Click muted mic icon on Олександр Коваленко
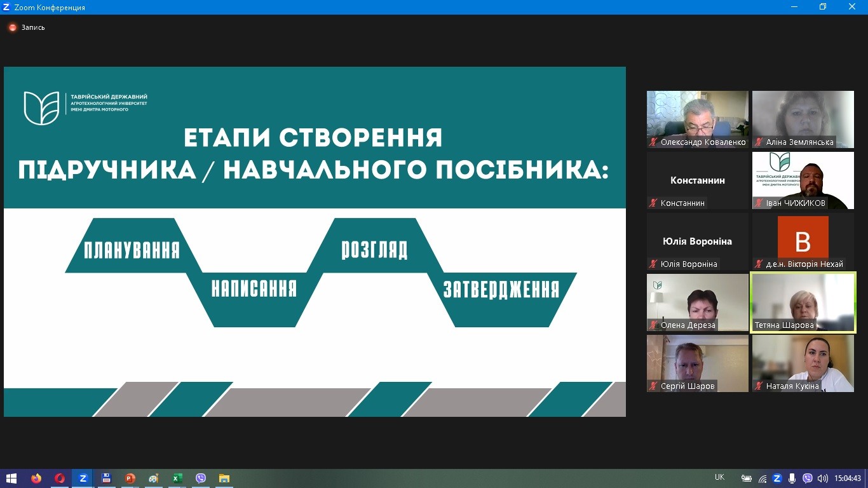Viewport: 868px width, 488px height. tap(653, 142)
